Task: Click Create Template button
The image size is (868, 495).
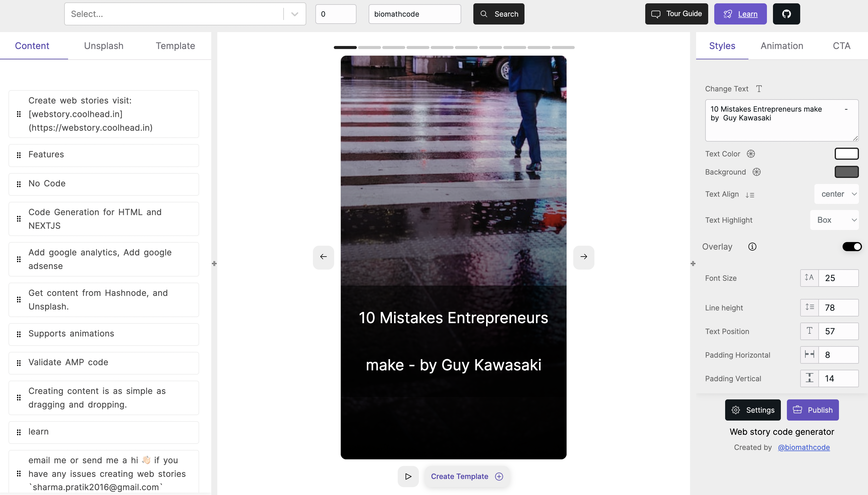Action: coord(467,476)
